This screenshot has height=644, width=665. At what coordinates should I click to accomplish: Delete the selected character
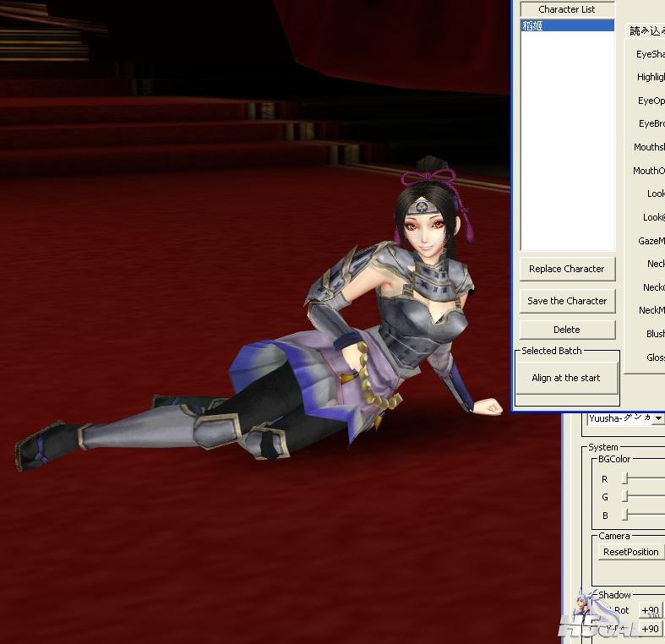[567, 330]
